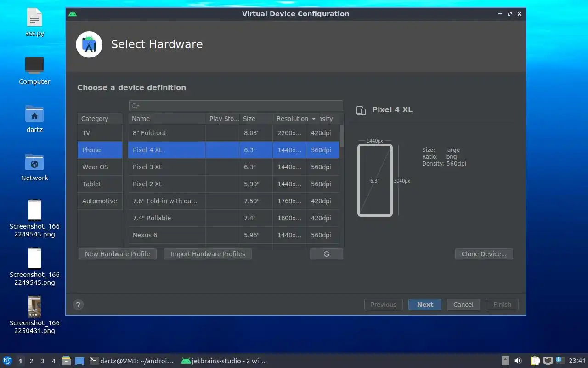588x368 pixels.
Task: Open the dartz@VM3 terminal taskbar entry
Action: tap(132, 361)
